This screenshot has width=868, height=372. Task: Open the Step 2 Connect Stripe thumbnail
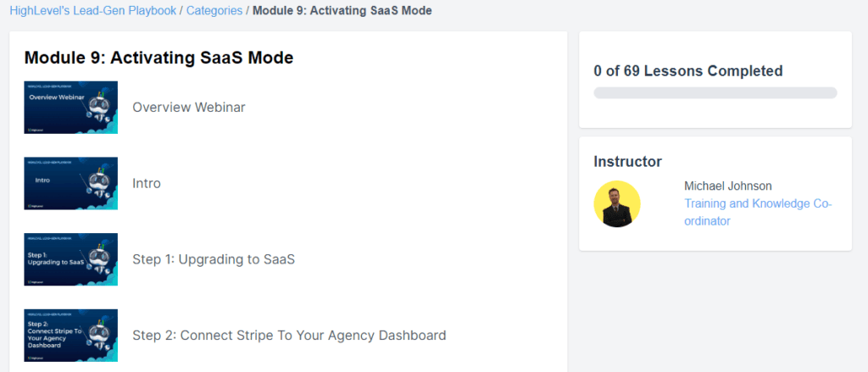[71, 336]
